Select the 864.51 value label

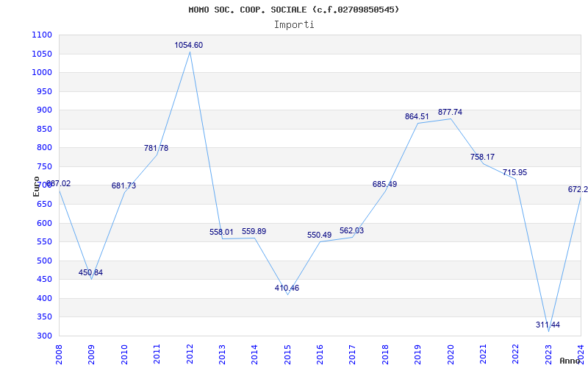coord(417,116)
